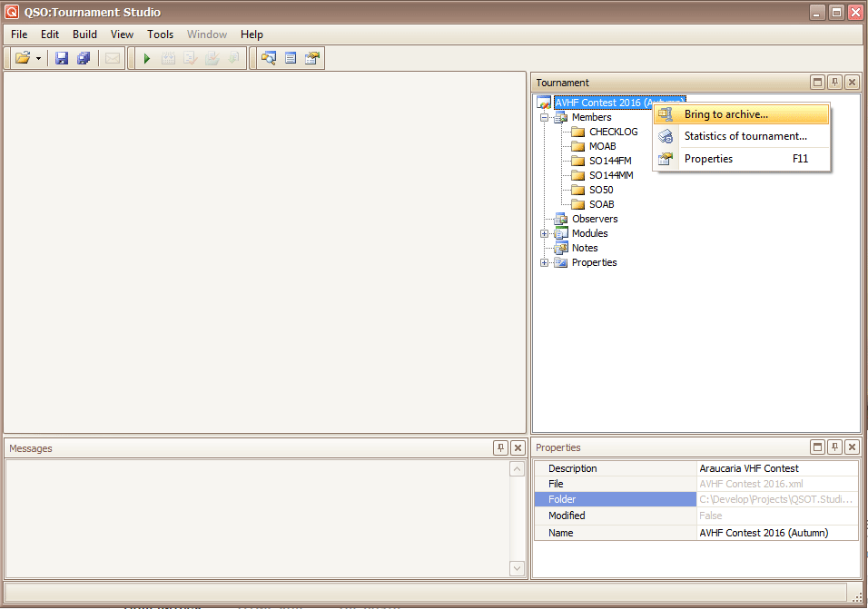Expand the Properties node in the Tournament tree
Viewport: 868px width, 609px height.
[x=544, y=262]
